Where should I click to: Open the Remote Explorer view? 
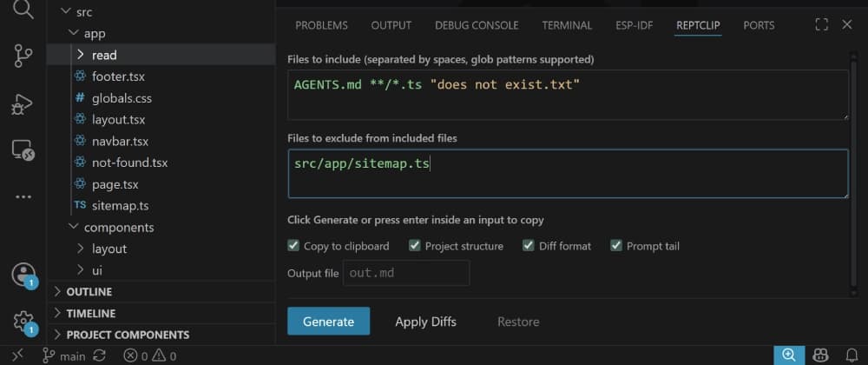pyautogui.click(x=23, y=150)
